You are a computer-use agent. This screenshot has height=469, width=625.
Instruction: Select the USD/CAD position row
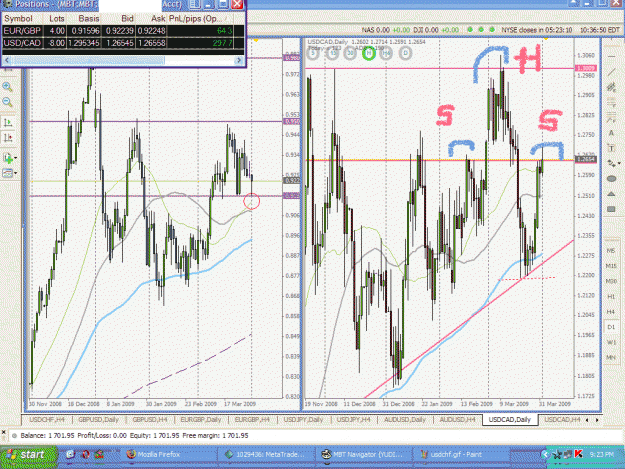(x=123, y=43)
